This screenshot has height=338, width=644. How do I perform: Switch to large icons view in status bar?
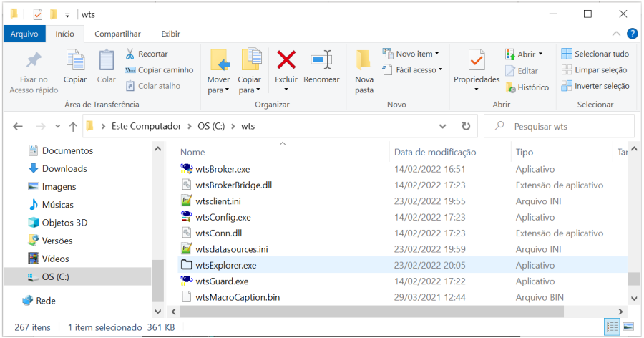[628, 327]
